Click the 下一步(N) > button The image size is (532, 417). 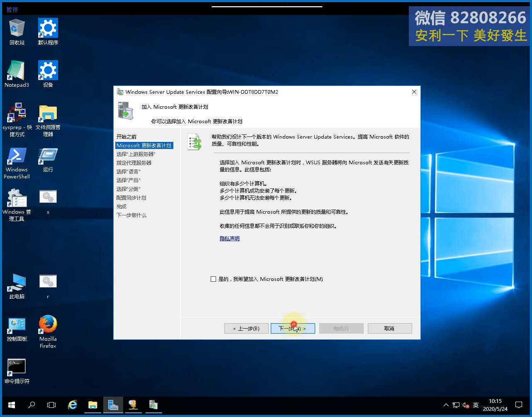(x=293, y=329)
